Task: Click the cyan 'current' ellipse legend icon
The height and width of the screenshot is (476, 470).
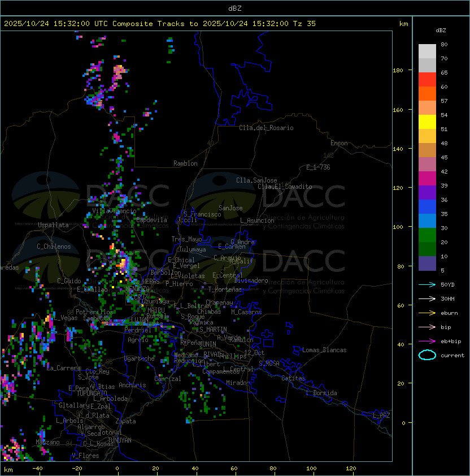Action: [x=427, y=355]
